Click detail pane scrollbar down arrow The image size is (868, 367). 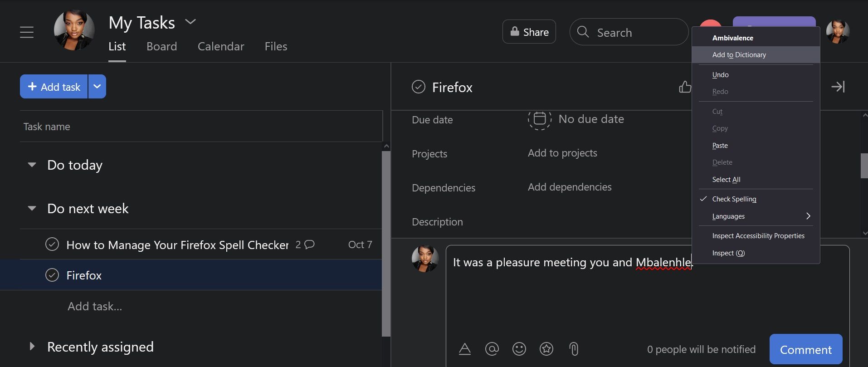pyautogui.click(x=864, y=233)
